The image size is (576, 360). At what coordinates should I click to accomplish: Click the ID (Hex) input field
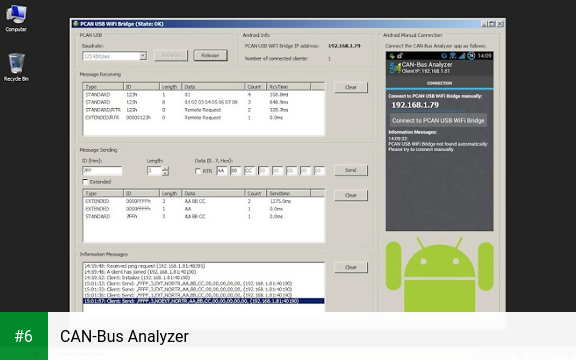(102, 171)
